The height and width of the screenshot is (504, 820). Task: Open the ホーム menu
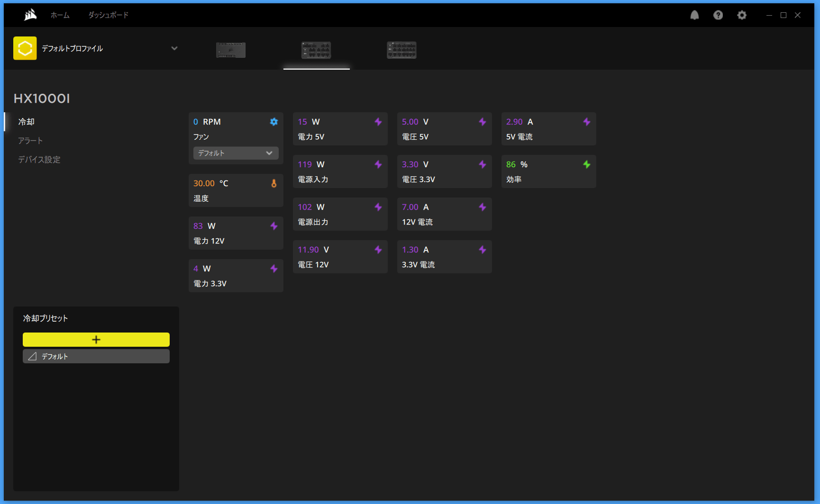click(60, 15)
